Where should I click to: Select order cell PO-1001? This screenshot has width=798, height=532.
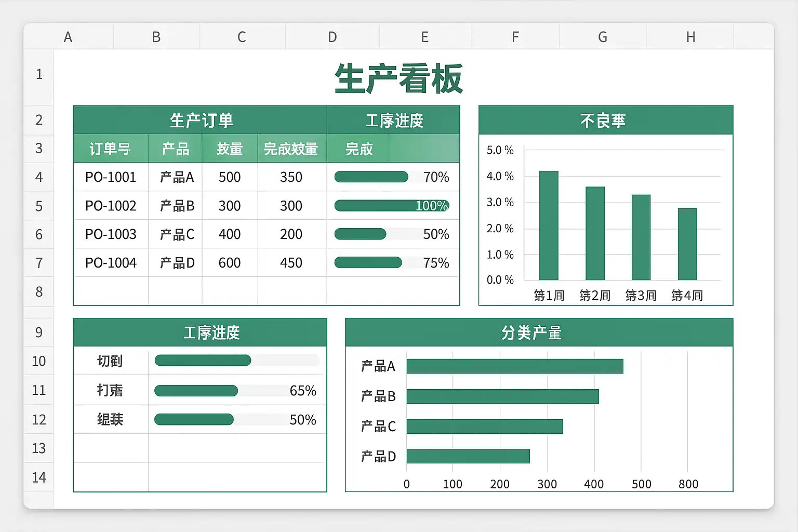111,177
